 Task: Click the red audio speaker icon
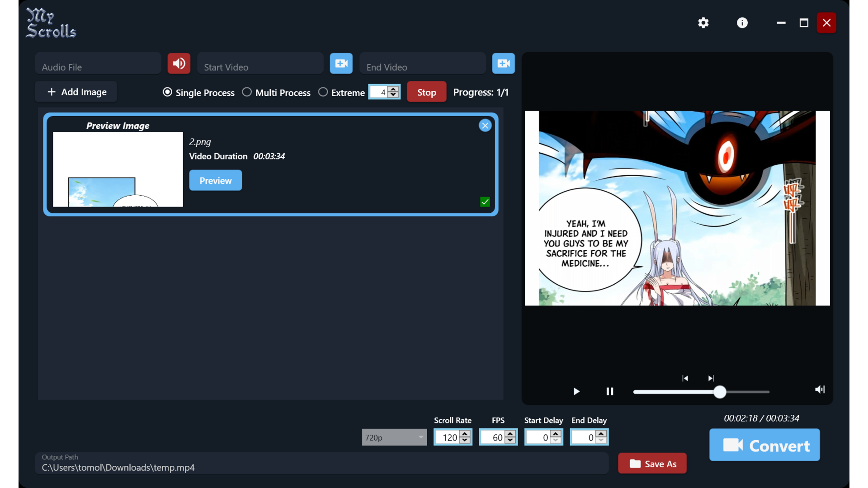point(179,63)
